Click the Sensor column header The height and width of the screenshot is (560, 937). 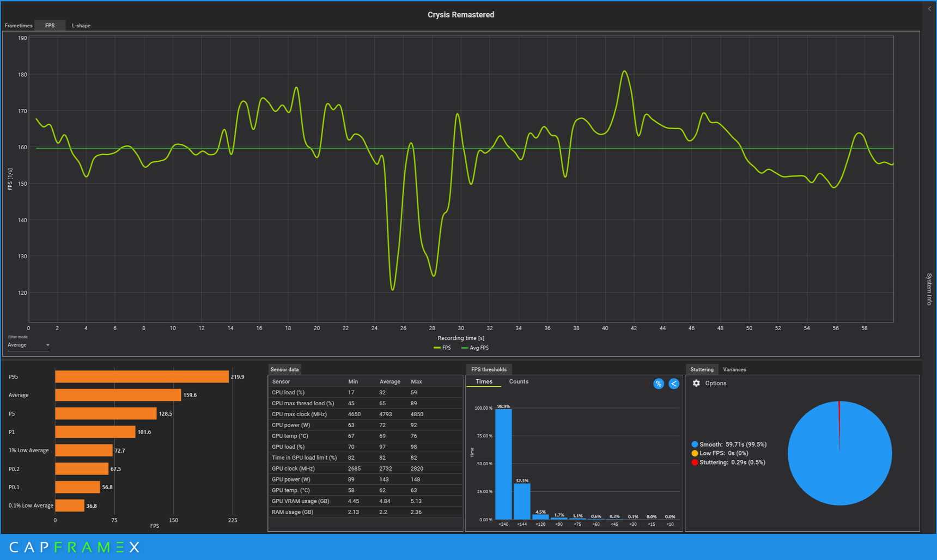[x=281, y=382]
